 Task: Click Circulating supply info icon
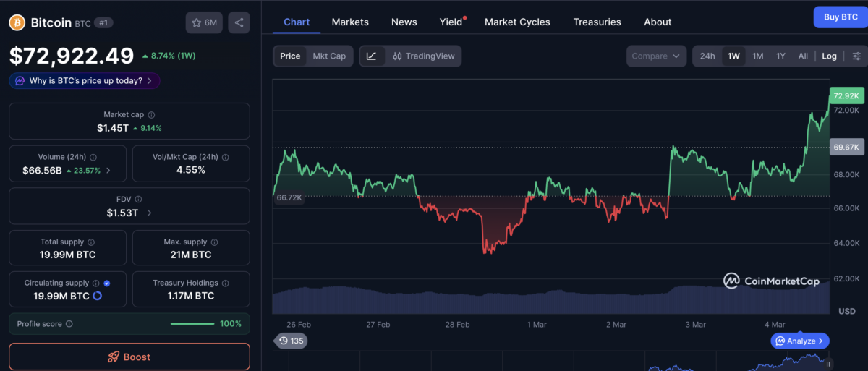click(x=96, y=283)
